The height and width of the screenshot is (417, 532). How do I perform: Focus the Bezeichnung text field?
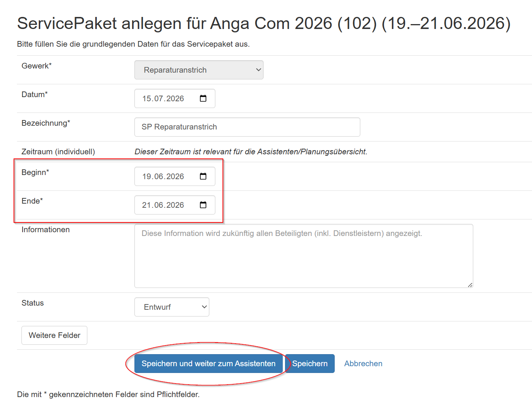247,127
